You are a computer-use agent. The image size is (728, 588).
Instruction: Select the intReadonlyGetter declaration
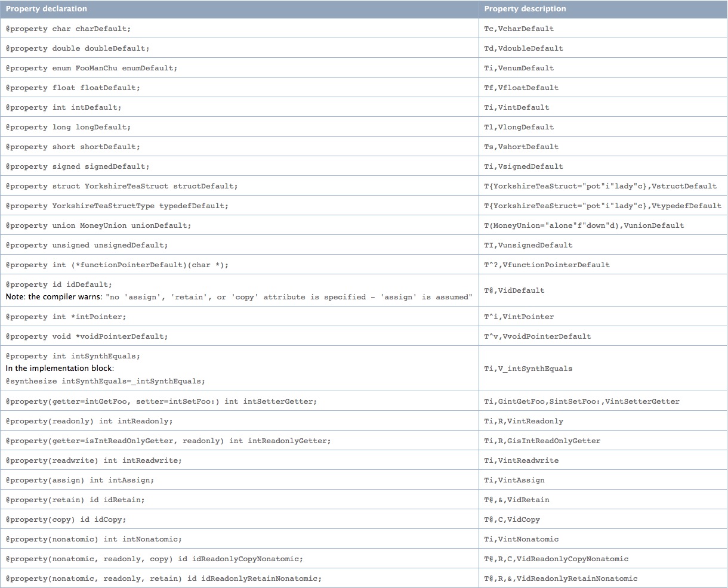pos(168,441)
